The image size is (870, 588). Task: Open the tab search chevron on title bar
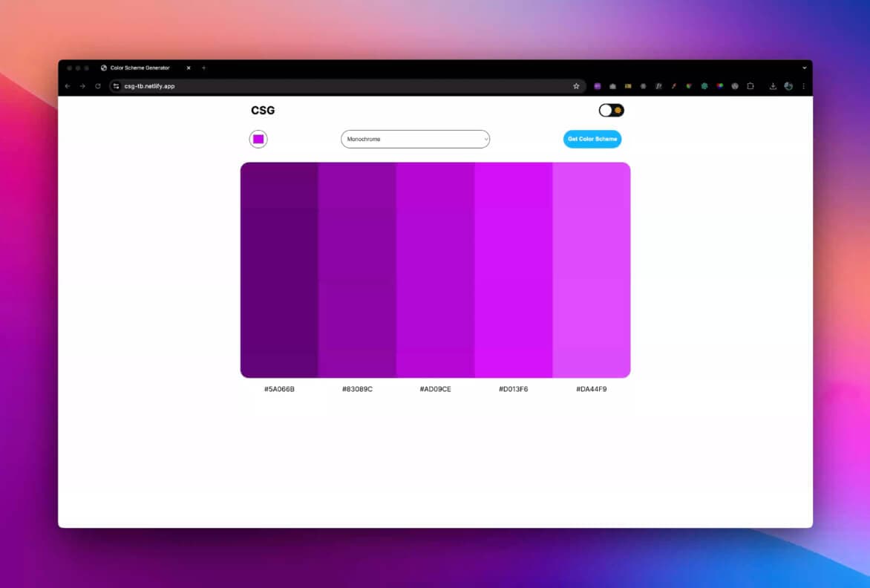[804, 68]
